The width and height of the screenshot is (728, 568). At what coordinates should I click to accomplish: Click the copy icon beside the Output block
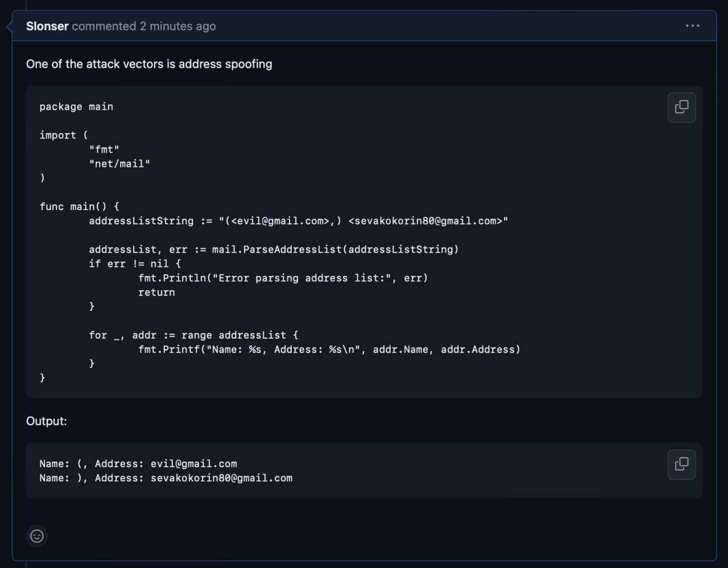coord(681,464)
